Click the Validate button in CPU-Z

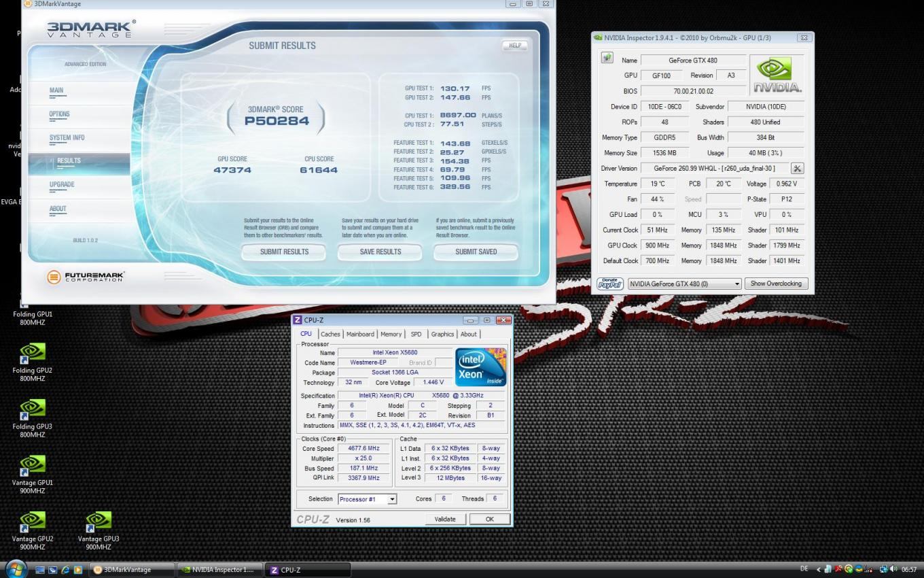pyautogui.click(x=445, y=519)
